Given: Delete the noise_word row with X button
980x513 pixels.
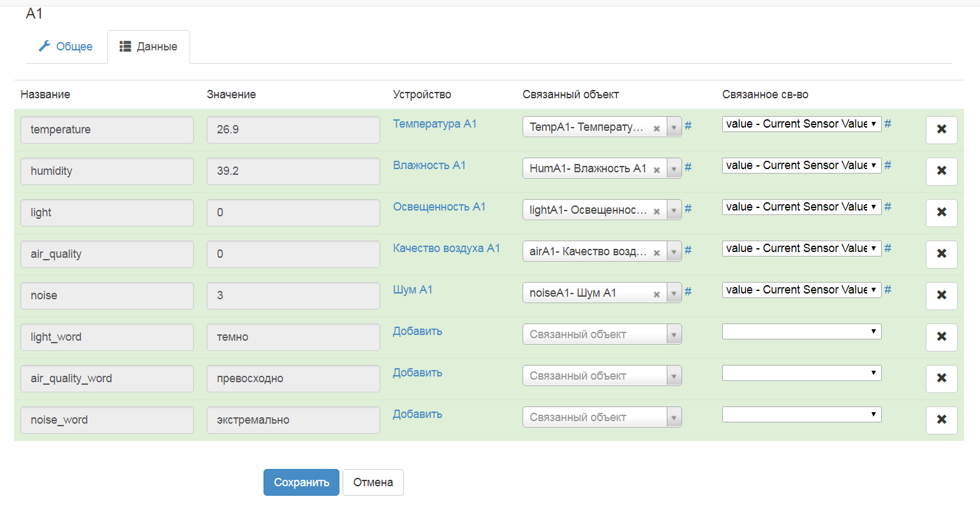Looking at the screenshot, I should tap(941, 420).
